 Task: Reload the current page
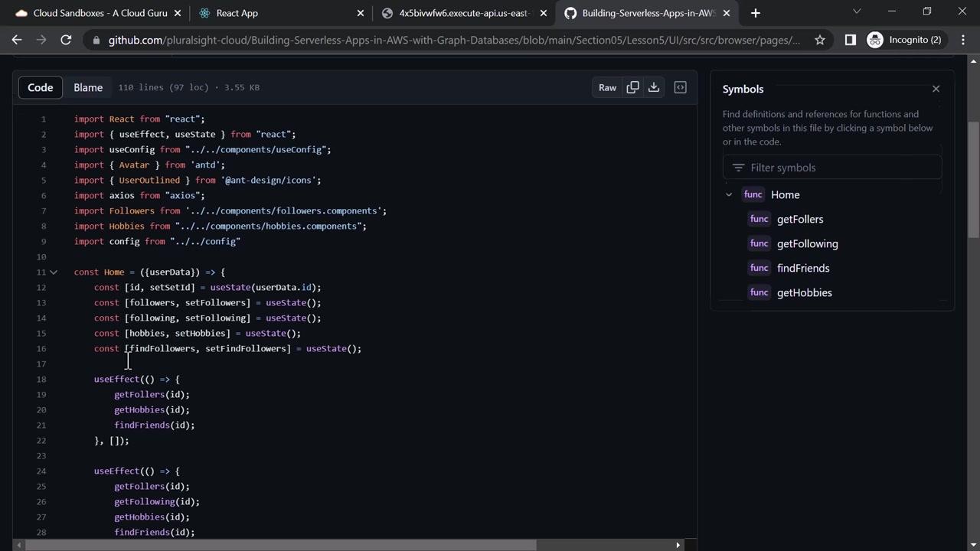66,40
